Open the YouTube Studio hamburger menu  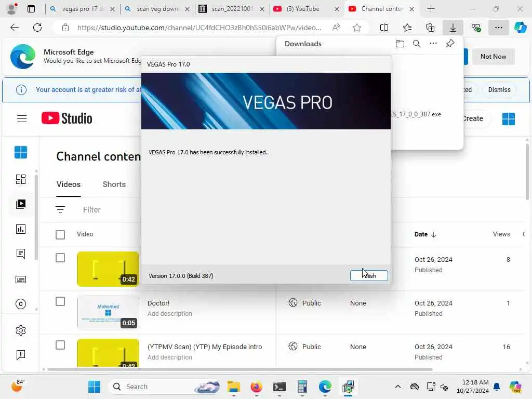click(x=22, y=119)
